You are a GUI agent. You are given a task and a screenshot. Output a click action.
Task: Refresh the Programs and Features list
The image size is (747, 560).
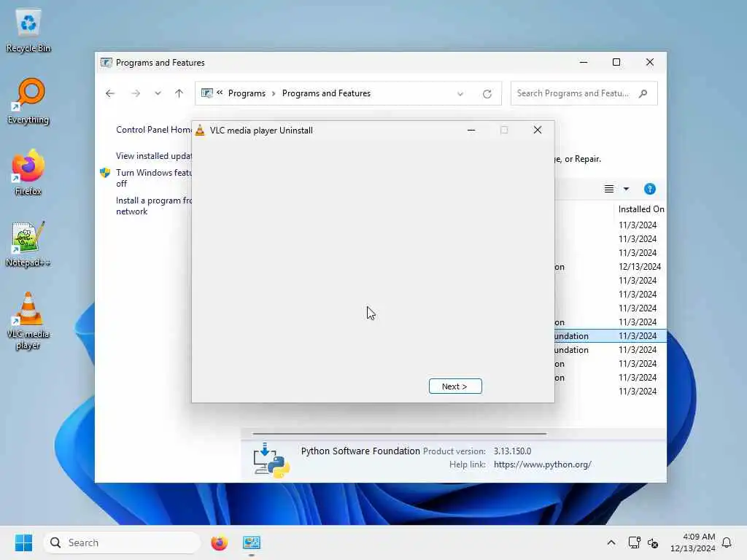point(487,94)
